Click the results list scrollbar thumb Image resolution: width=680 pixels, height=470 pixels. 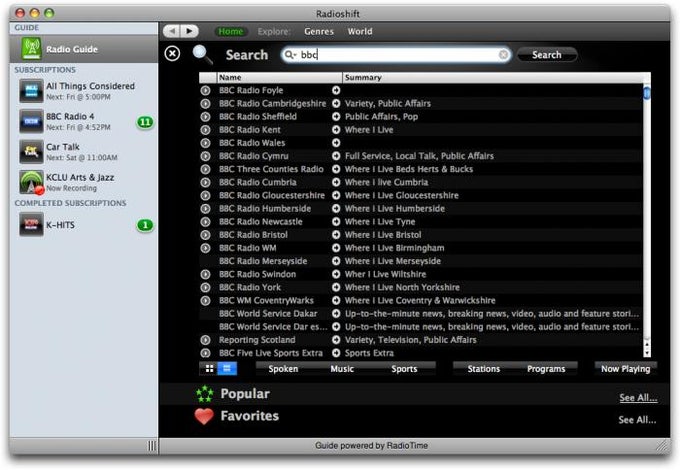pos(647,93)
